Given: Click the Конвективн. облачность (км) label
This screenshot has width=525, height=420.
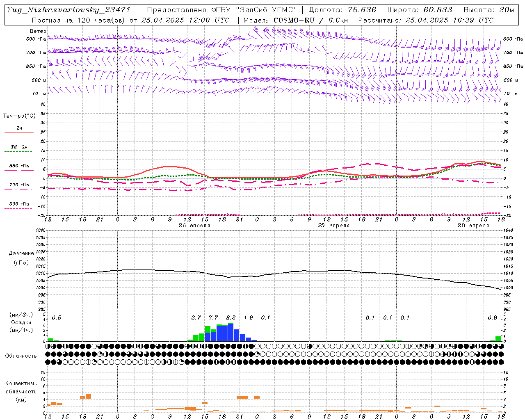Looking at the screenshot, I should [x=21, y=391].
